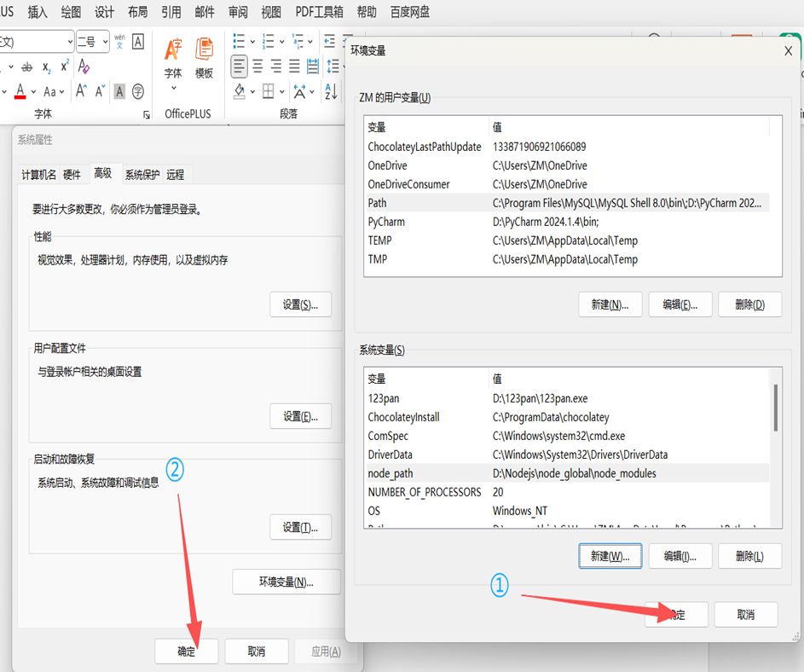Decrease the paragraph indent

[x=329, y=41]
